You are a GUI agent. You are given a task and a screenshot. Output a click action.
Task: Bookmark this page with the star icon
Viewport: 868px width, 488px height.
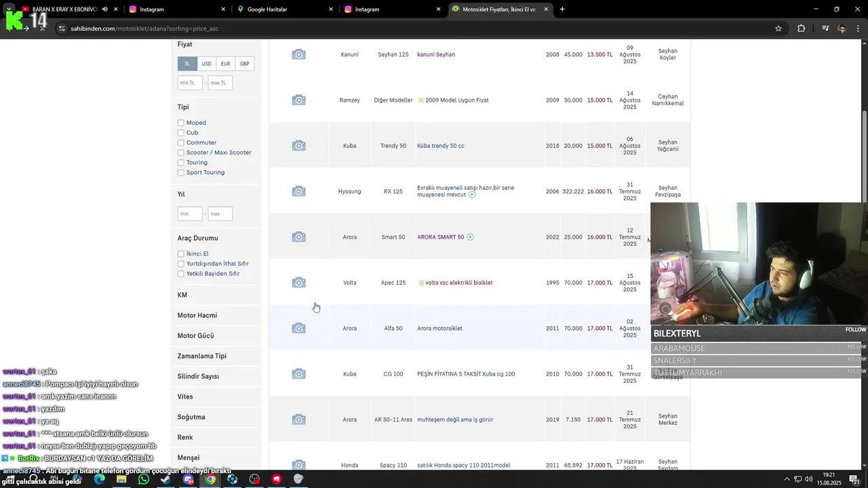coord(778,28)
